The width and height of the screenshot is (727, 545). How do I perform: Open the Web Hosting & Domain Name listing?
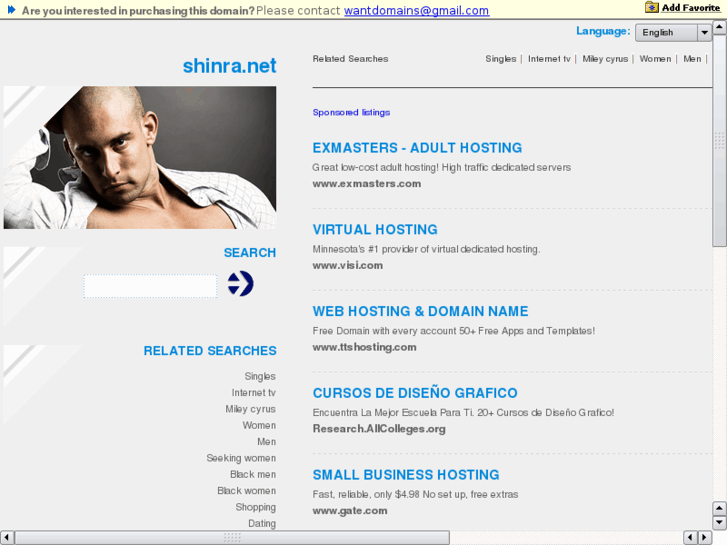click(x=421, y=311)
